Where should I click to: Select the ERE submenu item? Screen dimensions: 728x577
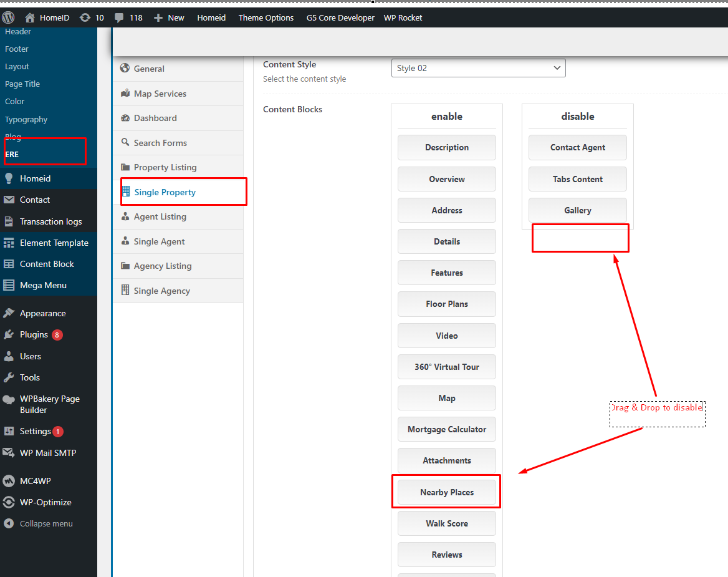click(12, 154)
